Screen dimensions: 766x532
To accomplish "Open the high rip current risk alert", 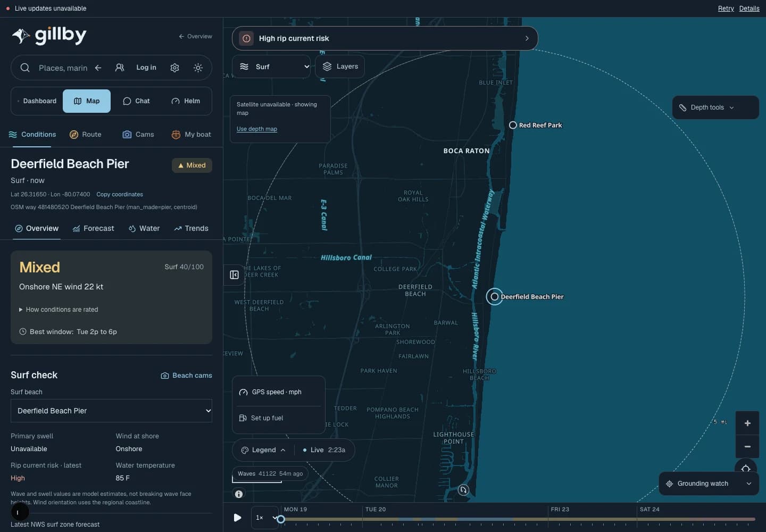I will coord(385,38).
